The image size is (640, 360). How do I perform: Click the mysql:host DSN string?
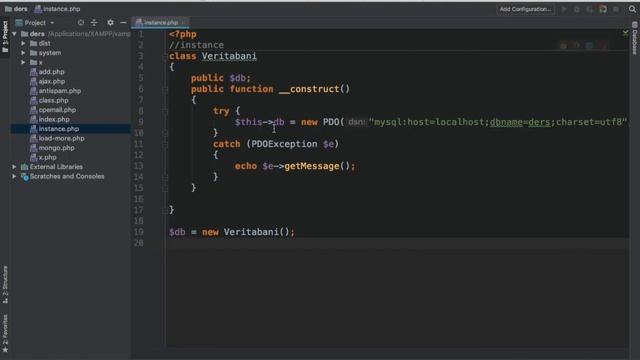(498, 122)
